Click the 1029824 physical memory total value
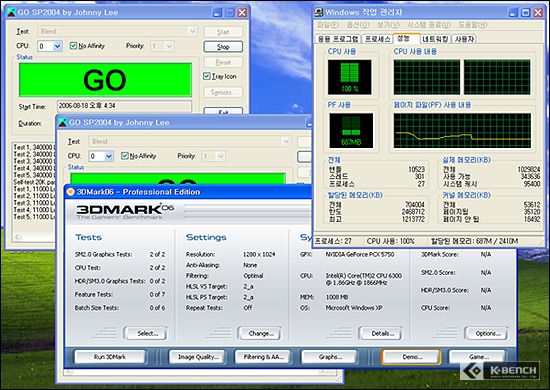Image resolution: width=550 pixels, height=390 pixels. (x=529, y=169)
